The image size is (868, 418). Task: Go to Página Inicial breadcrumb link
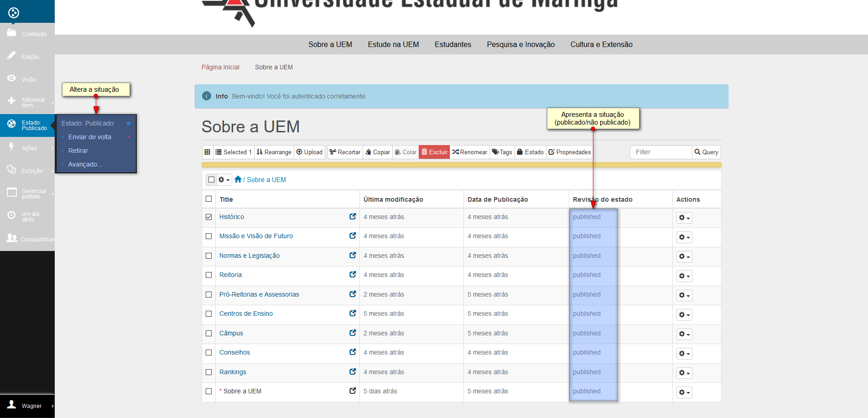220,67
